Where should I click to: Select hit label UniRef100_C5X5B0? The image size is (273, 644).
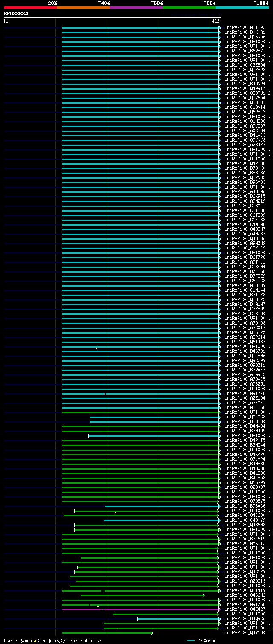245,314
